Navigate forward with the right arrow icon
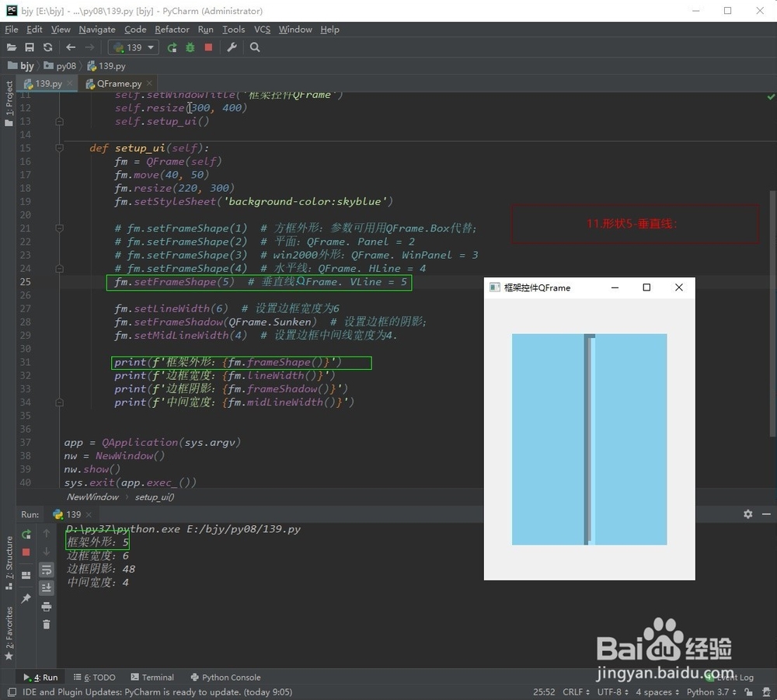 pos(89,47)
